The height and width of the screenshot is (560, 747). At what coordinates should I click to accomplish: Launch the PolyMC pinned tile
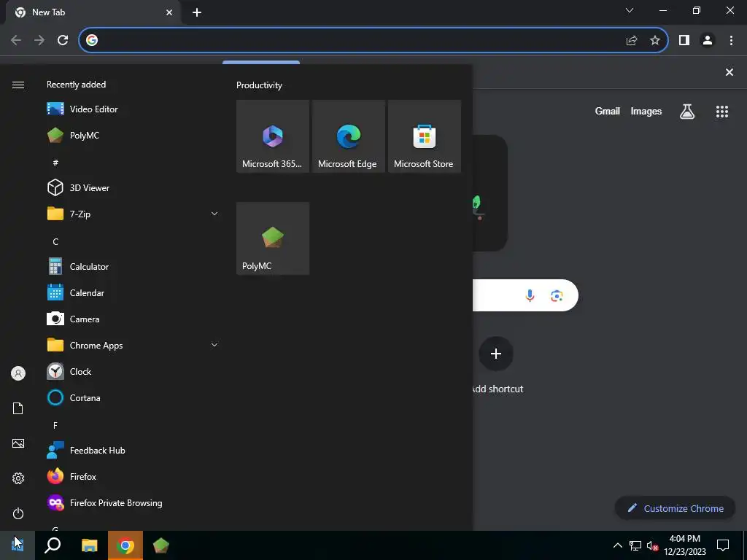tap(273, 238)
